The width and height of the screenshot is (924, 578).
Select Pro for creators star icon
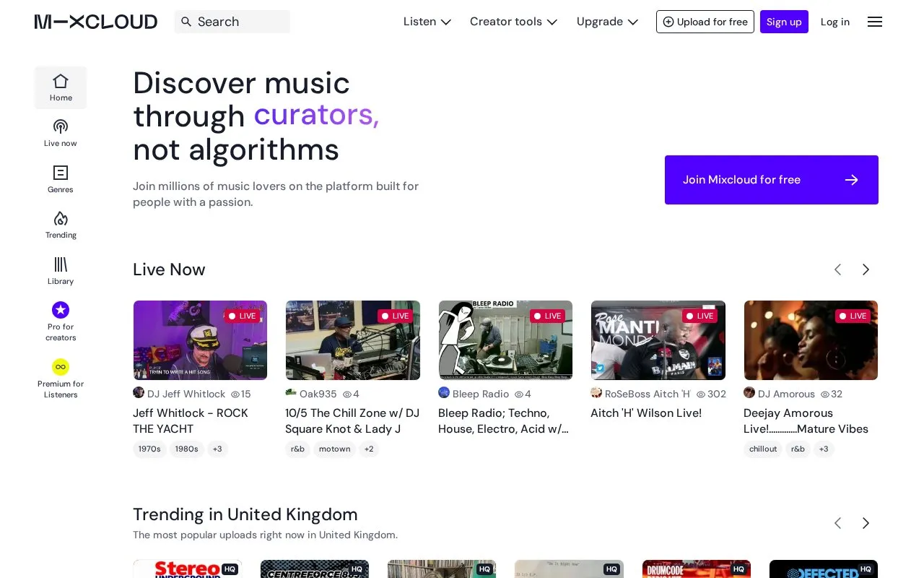(61, 310)
